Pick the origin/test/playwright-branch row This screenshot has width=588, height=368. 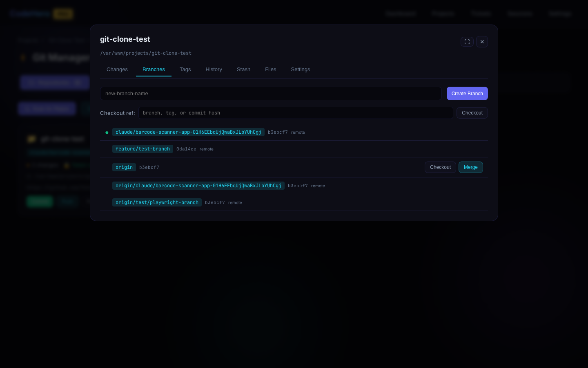click(x=157, y=202)
